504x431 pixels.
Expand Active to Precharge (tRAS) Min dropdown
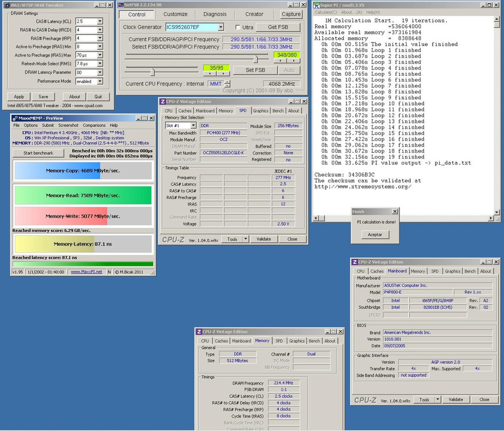click(100, 46)
